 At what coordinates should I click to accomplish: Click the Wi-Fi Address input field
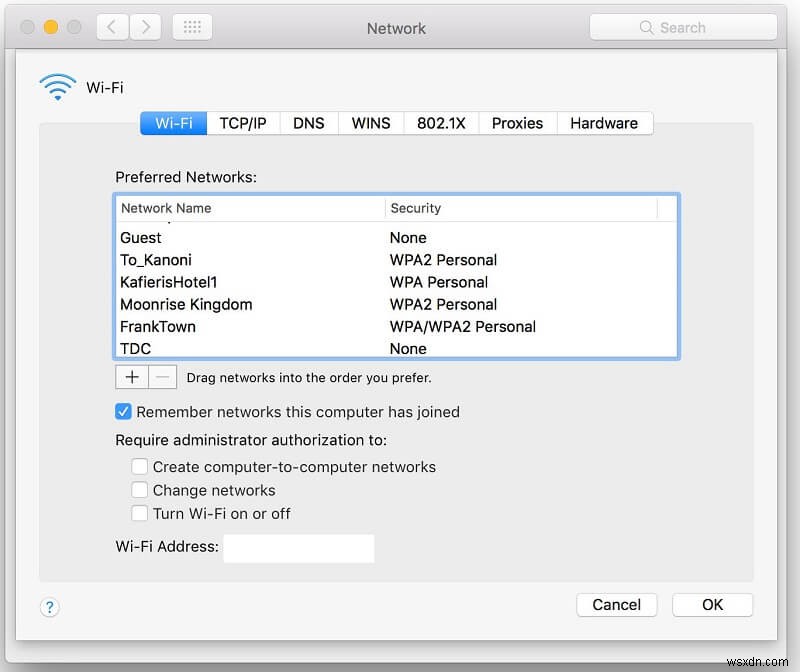299,548
